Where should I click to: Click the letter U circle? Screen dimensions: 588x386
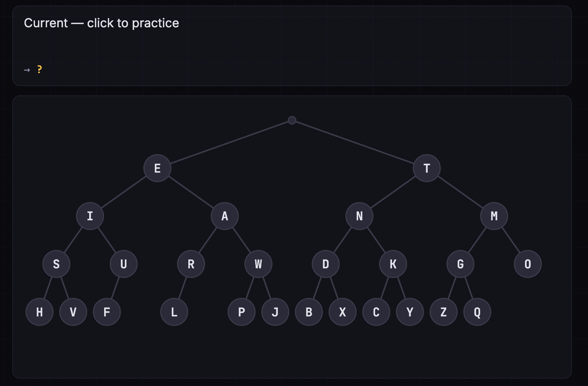click(x=124, y=264)
